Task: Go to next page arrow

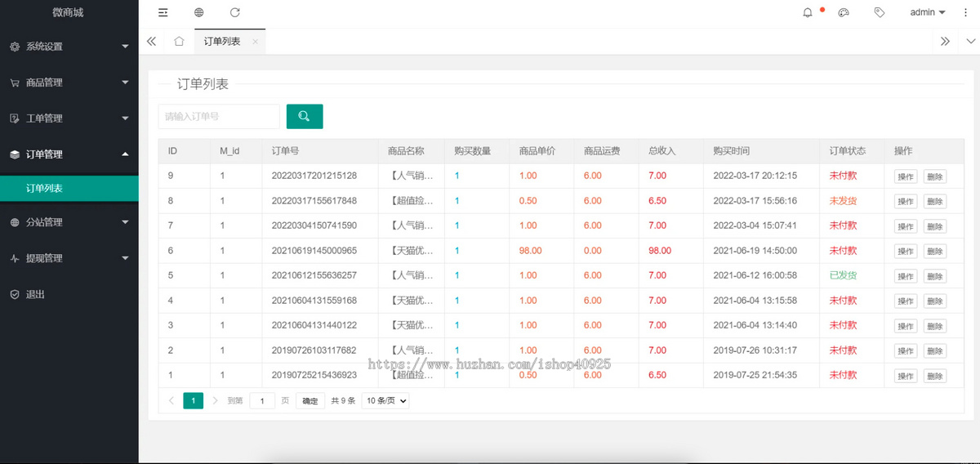Action: coord(215,400)
